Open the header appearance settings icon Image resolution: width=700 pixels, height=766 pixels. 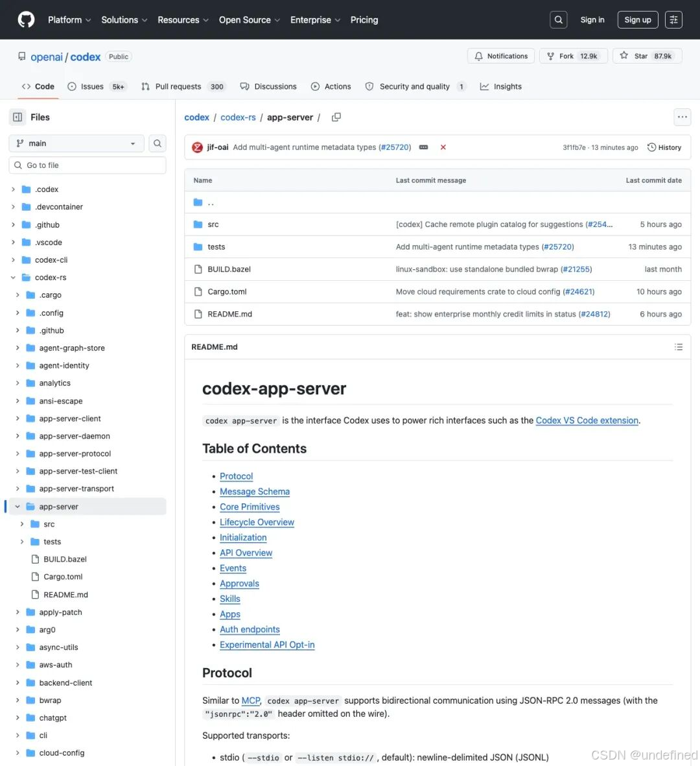[x=673, y=19]
